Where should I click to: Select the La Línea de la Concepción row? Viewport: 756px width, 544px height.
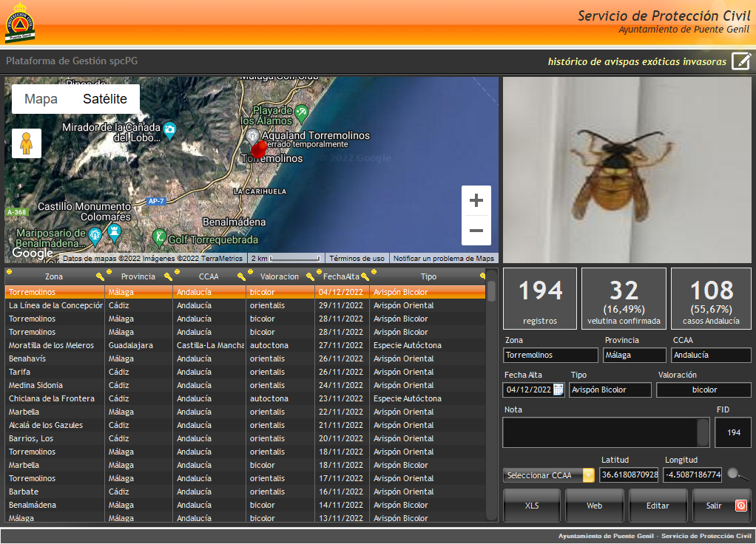245,305
